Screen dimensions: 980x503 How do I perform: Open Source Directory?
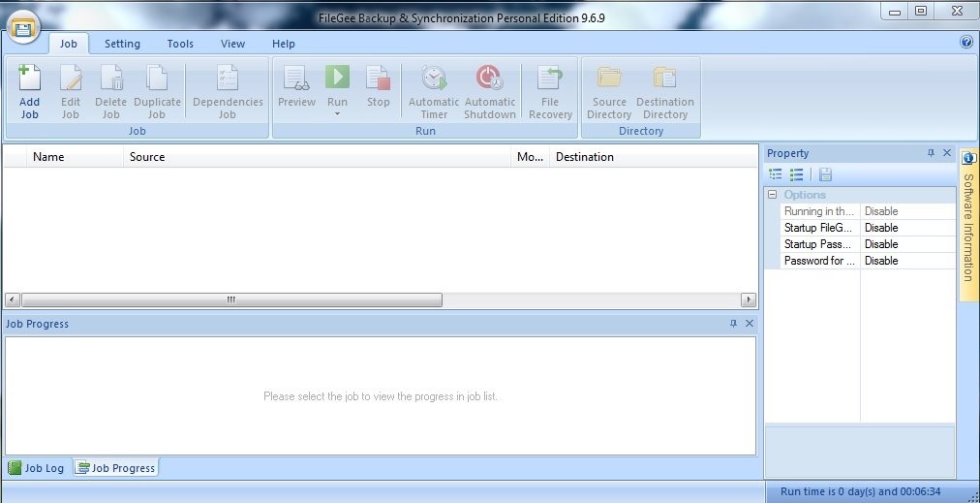(x=609, y=92)
